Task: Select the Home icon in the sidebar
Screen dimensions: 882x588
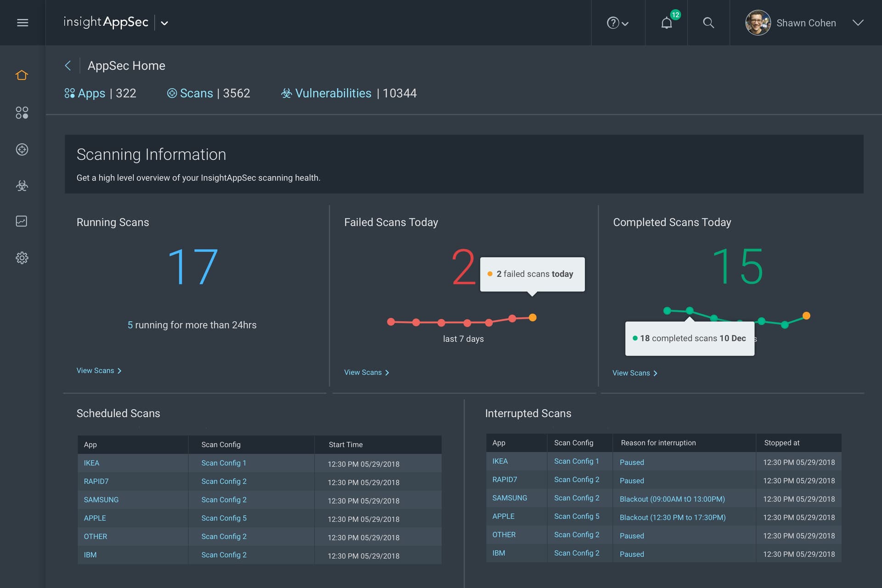Action: point(22,75)
